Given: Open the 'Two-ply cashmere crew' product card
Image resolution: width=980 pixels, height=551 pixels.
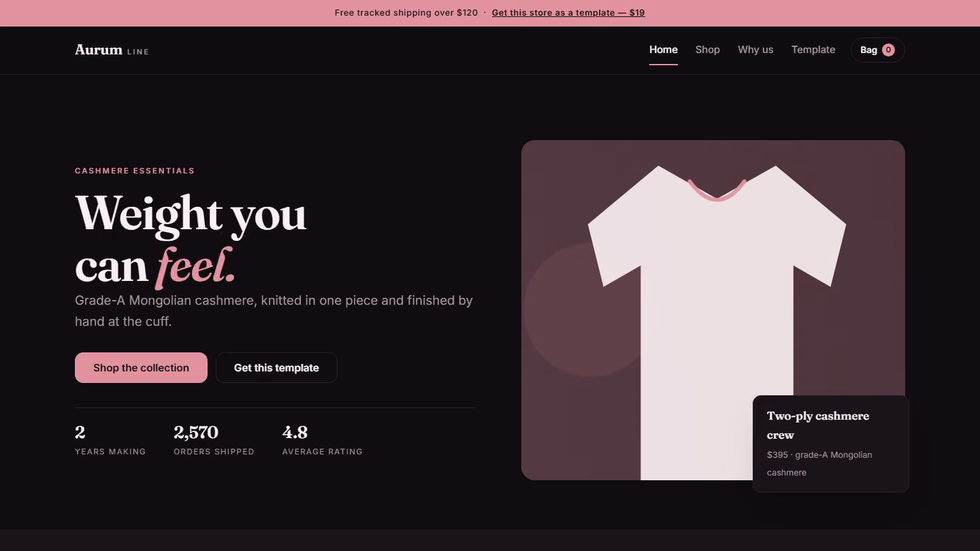Looking at the screenshot, I should click(x=831, y=444).
